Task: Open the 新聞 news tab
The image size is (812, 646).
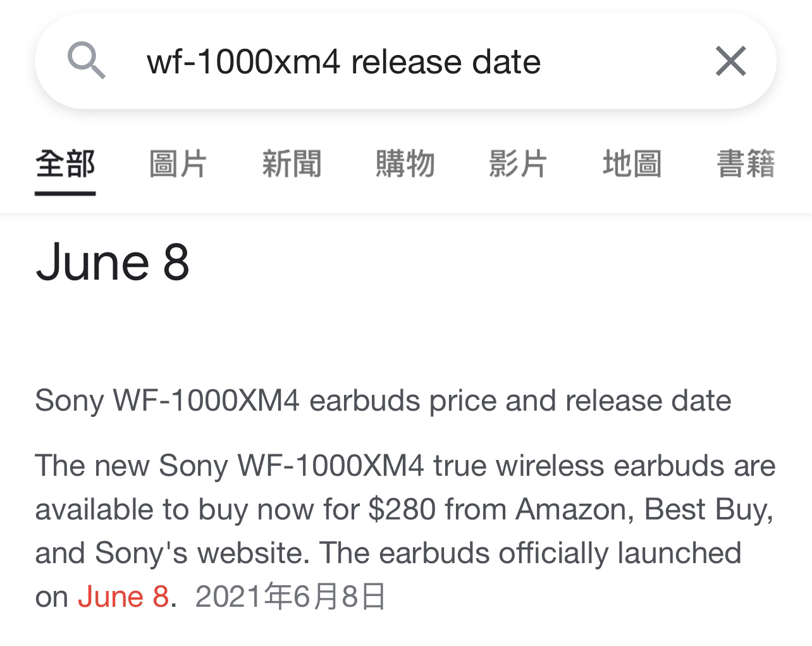Action: click(x=292, y=165)
